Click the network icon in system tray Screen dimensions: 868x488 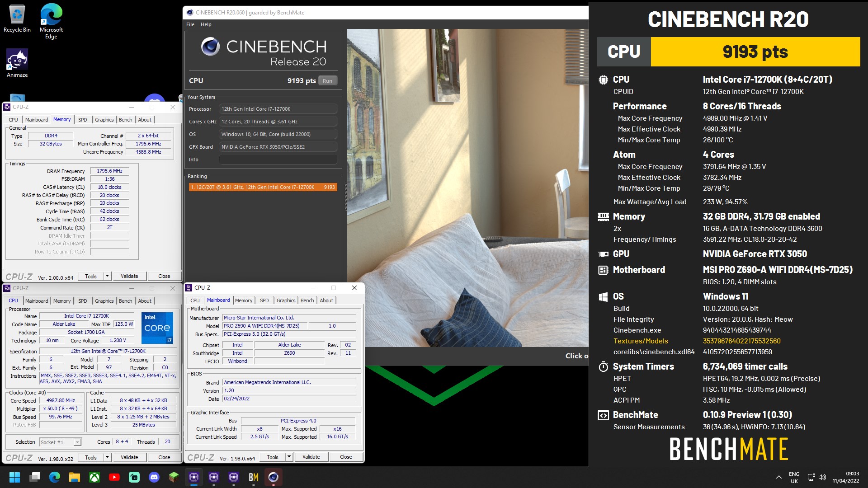(x=811, y=477)
